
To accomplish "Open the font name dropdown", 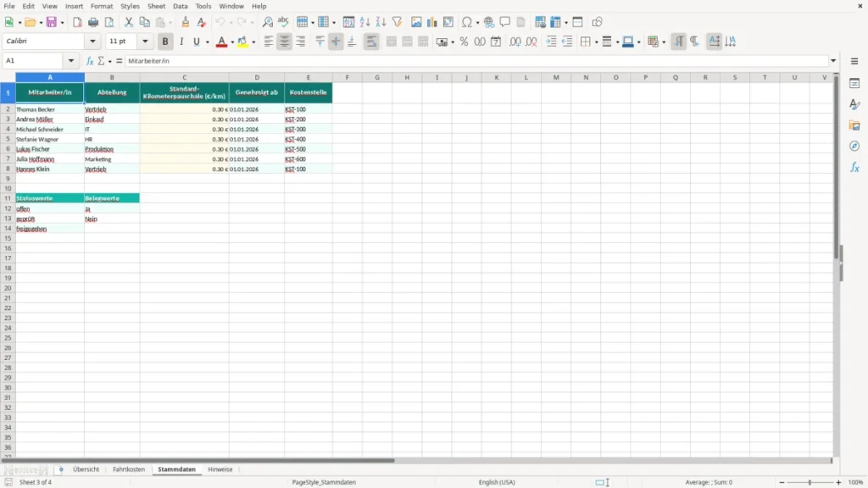I will pyautogui.click(x=93, y=41).
